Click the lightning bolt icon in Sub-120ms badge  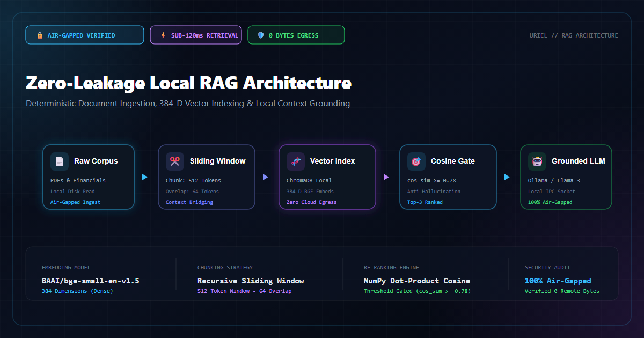tap(164, 35)
